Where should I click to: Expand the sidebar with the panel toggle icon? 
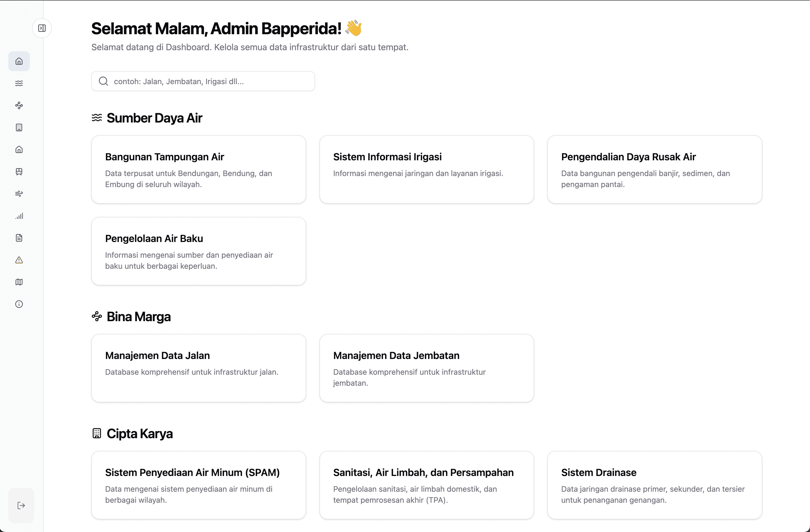click(42, 28)
